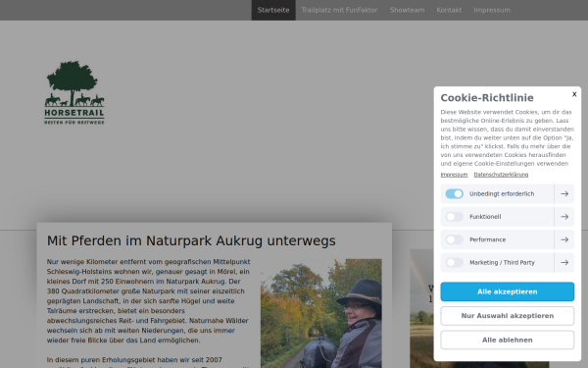Click heading Mit Pferden im Naturpark Aukrug unterwegs
Image resolution: width=588 pixels, height=368 pixels.
click(191, 240)
